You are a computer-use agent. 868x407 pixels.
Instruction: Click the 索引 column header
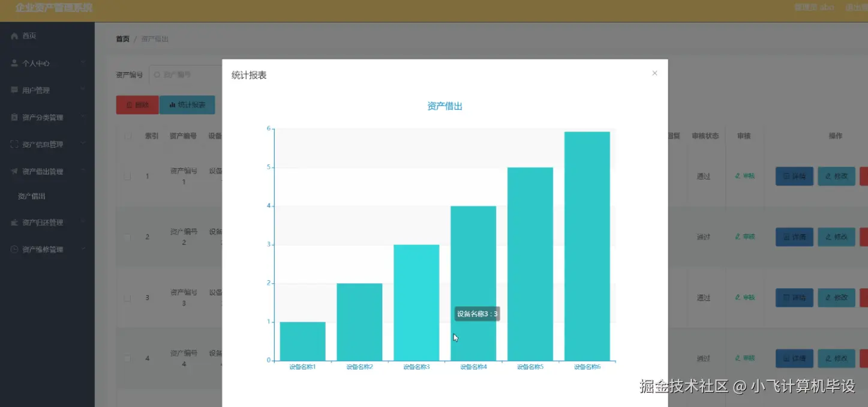pyautogui.click(x=152, y=136)
